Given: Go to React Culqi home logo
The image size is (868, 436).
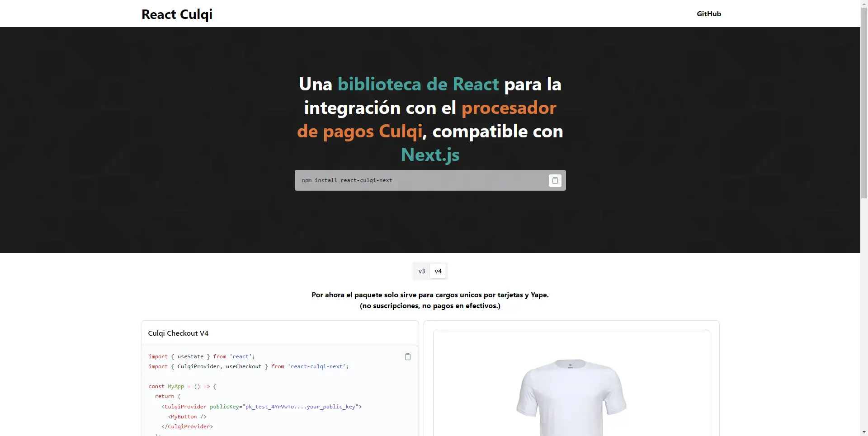Looking at the screenshot, I should point(177,14).
